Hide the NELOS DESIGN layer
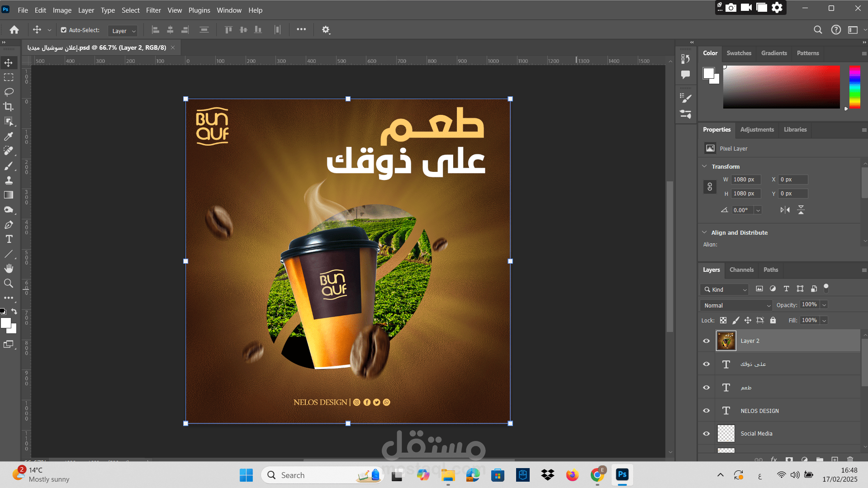 707,411
